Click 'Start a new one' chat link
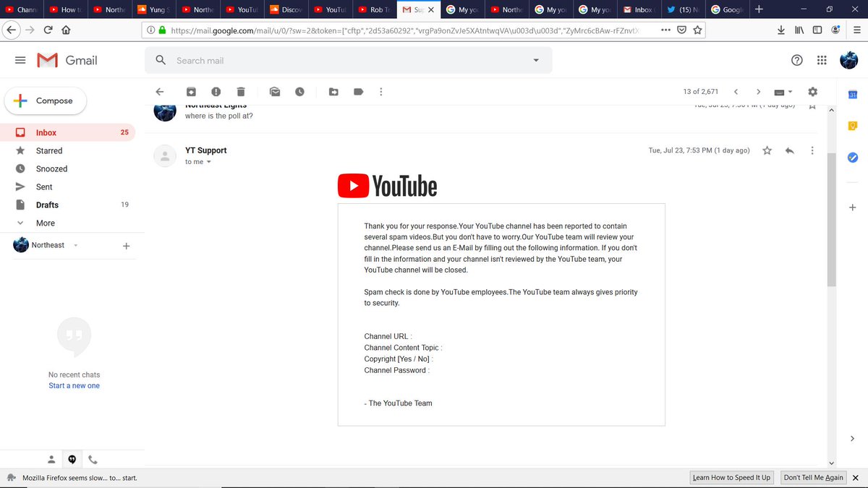Screen dimensions: 868x488 [74, 386]
